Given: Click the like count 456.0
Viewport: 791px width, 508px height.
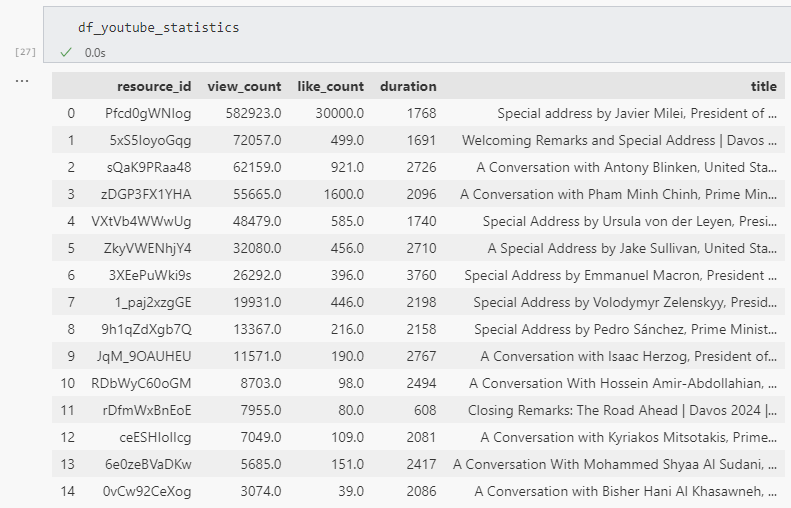Looking at the screenshot, I should (347, 248).
